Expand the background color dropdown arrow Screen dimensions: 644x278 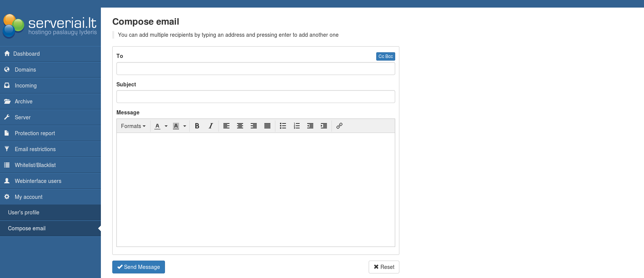pos(185,126)
